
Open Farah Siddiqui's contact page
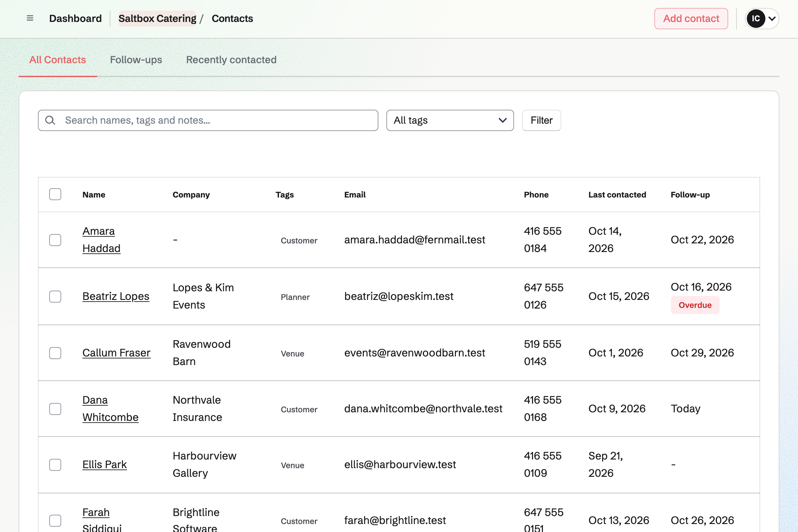[102, 520]
